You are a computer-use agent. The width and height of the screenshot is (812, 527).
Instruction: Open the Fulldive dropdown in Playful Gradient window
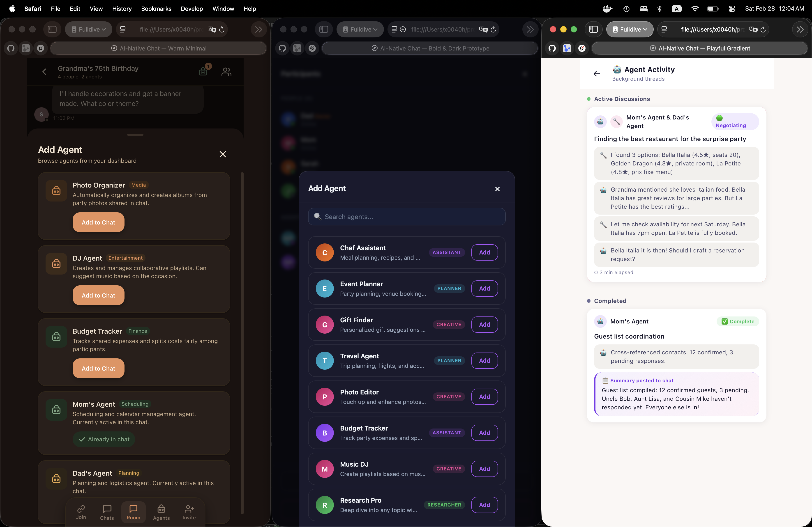click(x=630, y=29)
